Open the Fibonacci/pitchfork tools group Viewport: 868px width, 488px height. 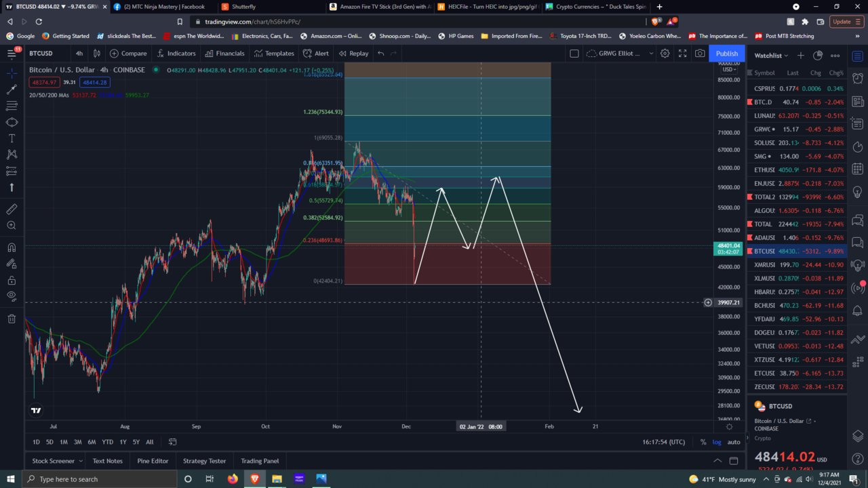(x=12, y=106)
